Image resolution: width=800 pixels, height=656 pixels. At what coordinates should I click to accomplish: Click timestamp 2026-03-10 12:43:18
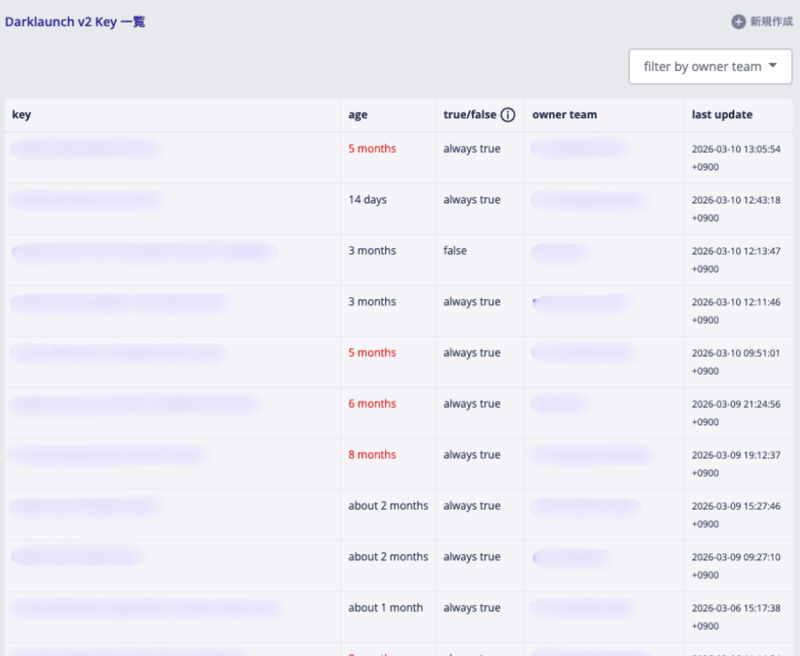[736, 209]
